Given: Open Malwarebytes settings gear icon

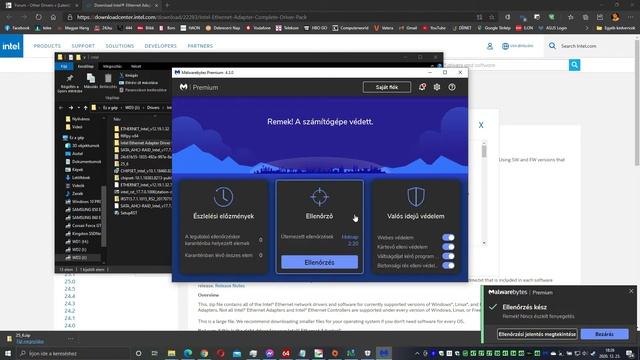Looking at the screenshot, I should (437, 87).
